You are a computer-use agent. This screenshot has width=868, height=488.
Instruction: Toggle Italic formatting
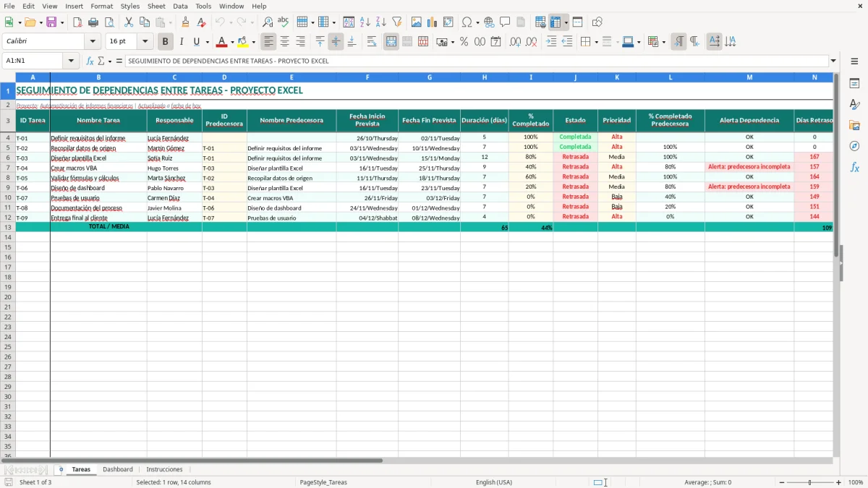tap(182, 42)
